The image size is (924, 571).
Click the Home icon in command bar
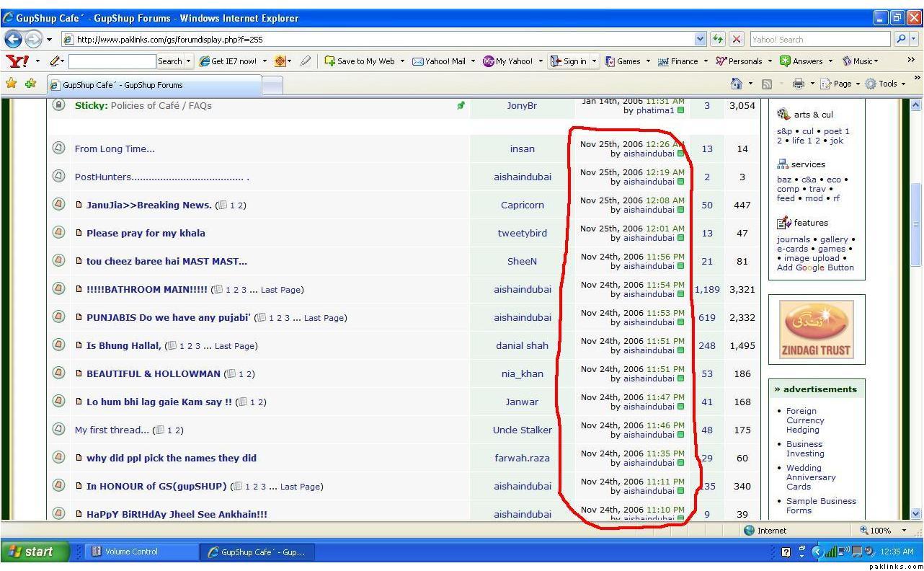coord(737,84)
